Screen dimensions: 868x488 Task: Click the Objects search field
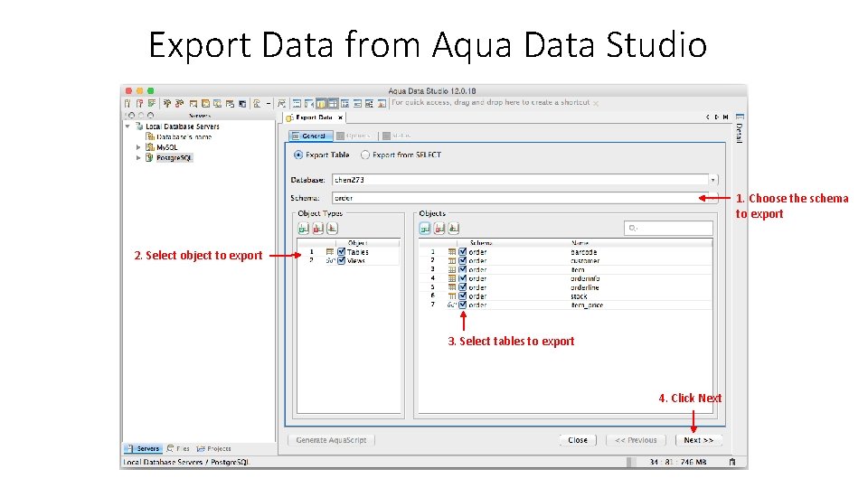point(668,228)
